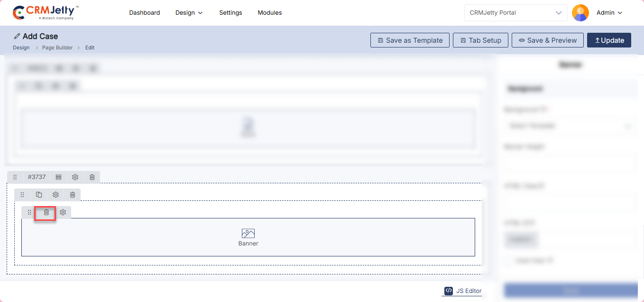The image size is (644, 302).
Task: Open the JS Editor
Action: [x=463, y=291]
